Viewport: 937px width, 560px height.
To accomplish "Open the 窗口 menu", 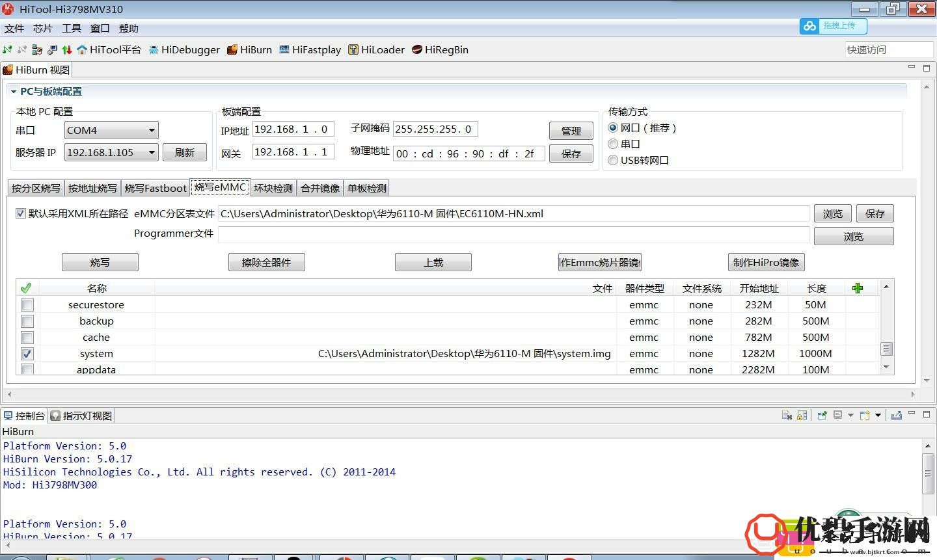I will tap(100, 29).
